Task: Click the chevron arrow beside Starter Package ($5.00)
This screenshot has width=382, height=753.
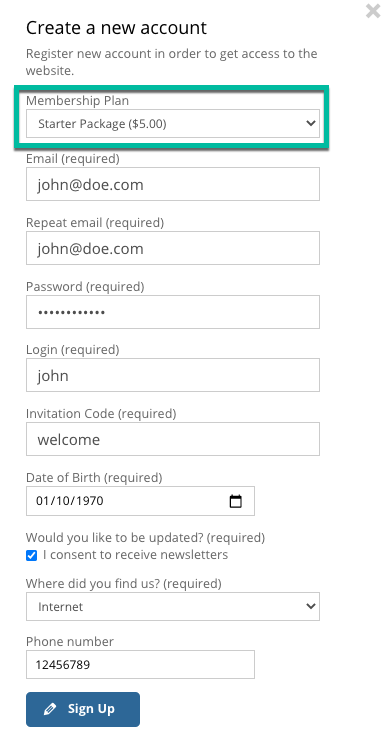Action: click(x=311, y=124)
